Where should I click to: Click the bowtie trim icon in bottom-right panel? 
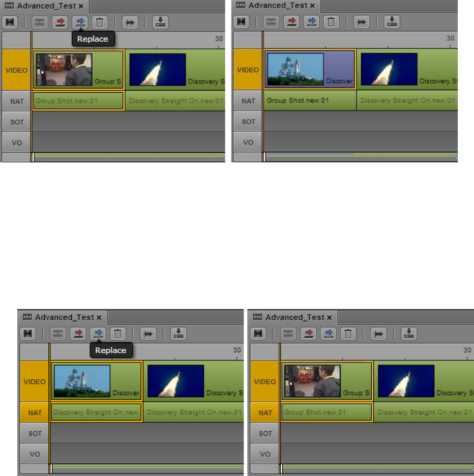click(258, 333)
